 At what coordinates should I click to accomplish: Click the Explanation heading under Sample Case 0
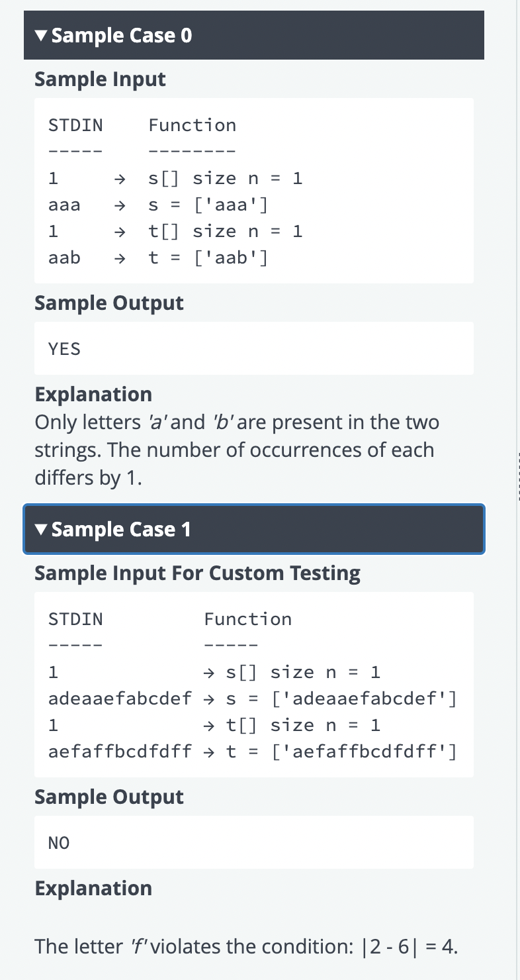tap(93, 395)
